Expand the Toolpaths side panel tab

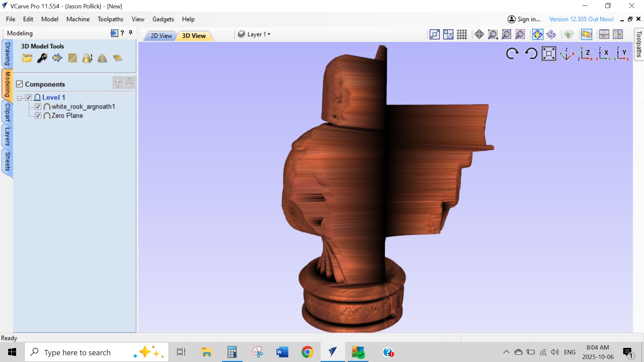pos(639,44)
